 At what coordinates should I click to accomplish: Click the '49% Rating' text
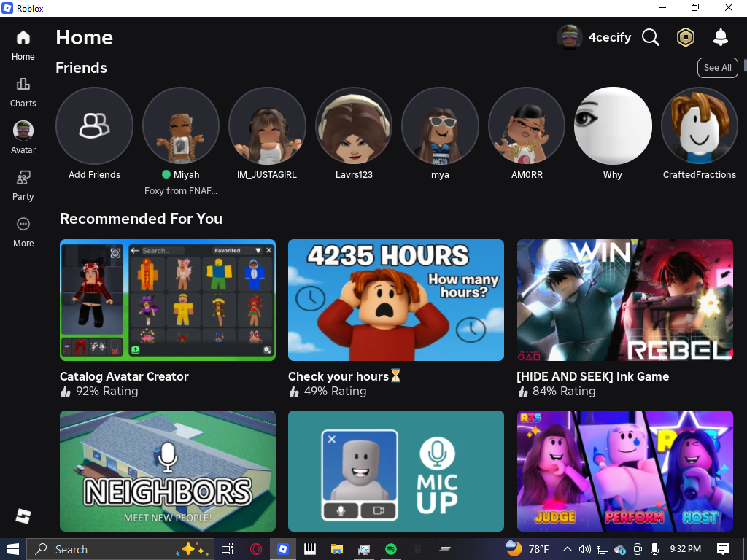click(x=335, y=392)
